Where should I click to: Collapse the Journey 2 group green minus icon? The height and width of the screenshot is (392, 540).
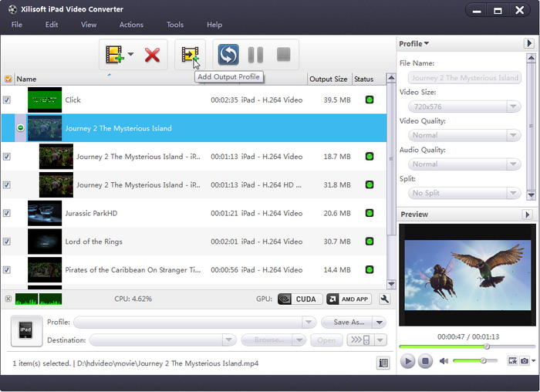coord(20,128)
